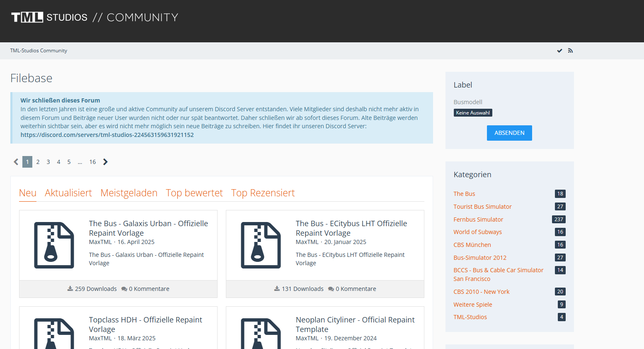Jump to page 16 in pagination

coord(92,162)
